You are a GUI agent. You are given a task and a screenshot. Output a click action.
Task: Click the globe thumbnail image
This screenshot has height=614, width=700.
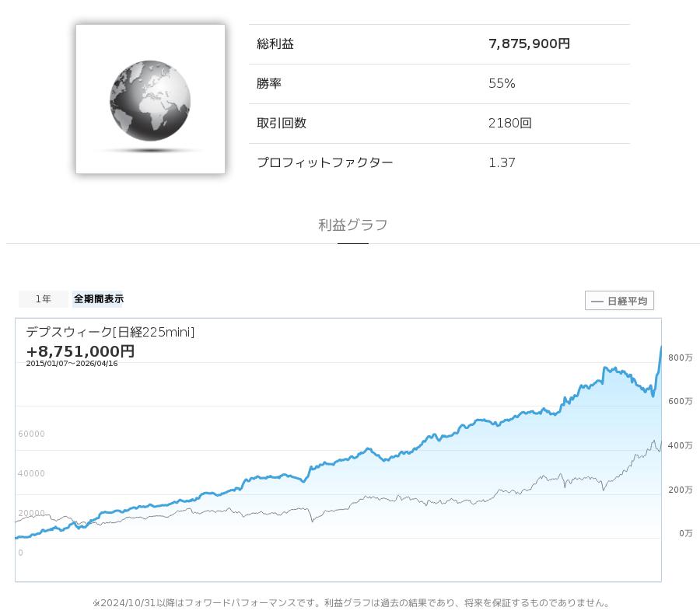[x=150, y=99]
